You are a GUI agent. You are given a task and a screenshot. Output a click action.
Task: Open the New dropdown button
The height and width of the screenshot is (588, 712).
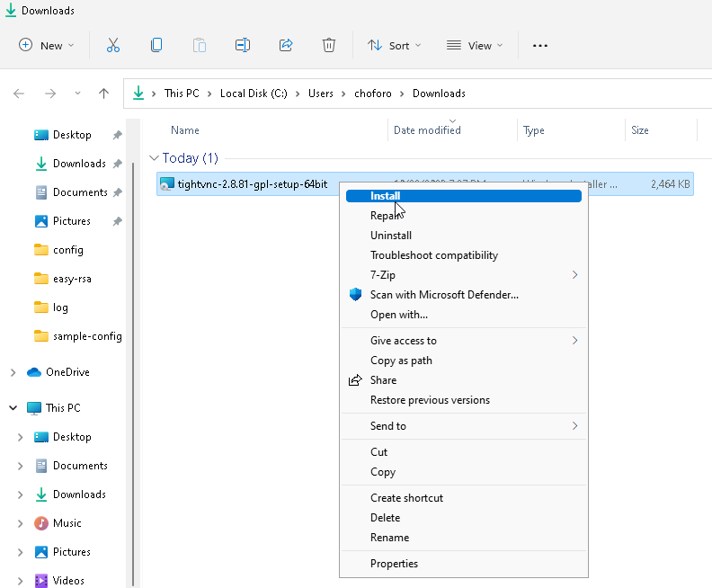tap(46, 46)
